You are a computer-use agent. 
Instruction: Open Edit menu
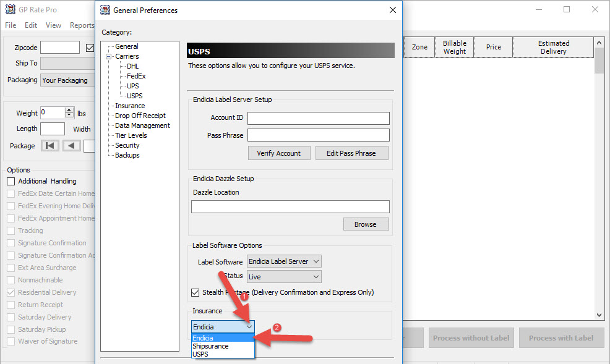pos(31,25)
